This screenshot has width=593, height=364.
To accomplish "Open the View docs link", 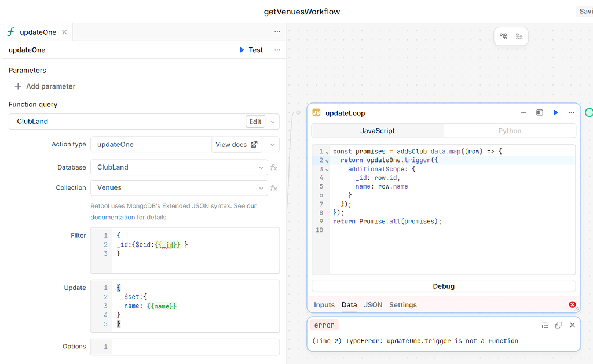I will pos(236,144).
